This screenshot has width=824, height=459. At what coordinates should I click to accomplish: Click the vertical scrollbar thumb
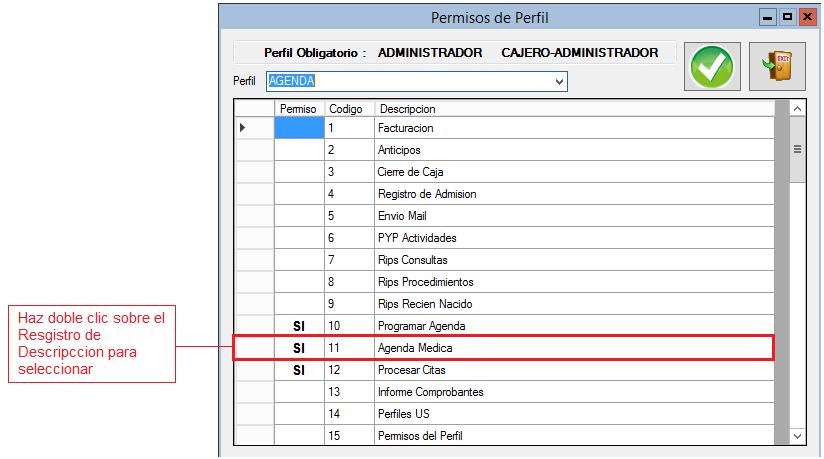tap(797, 149)
